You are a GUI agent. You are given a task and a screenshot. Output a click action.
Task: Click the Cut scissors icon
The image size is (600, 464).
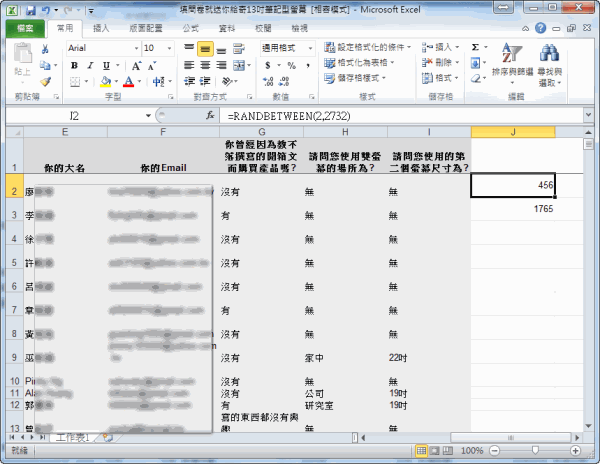pyautogui.click(x=45, y=49)
